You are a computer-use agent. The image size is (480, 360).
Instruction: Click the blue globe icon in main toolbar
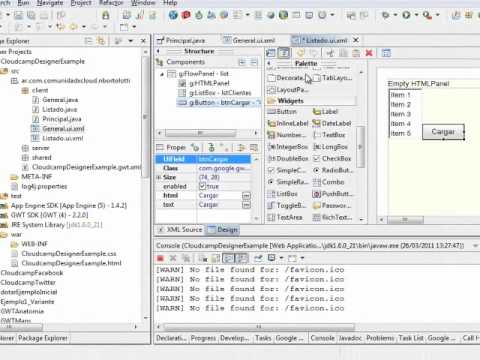tap(173, 15)
